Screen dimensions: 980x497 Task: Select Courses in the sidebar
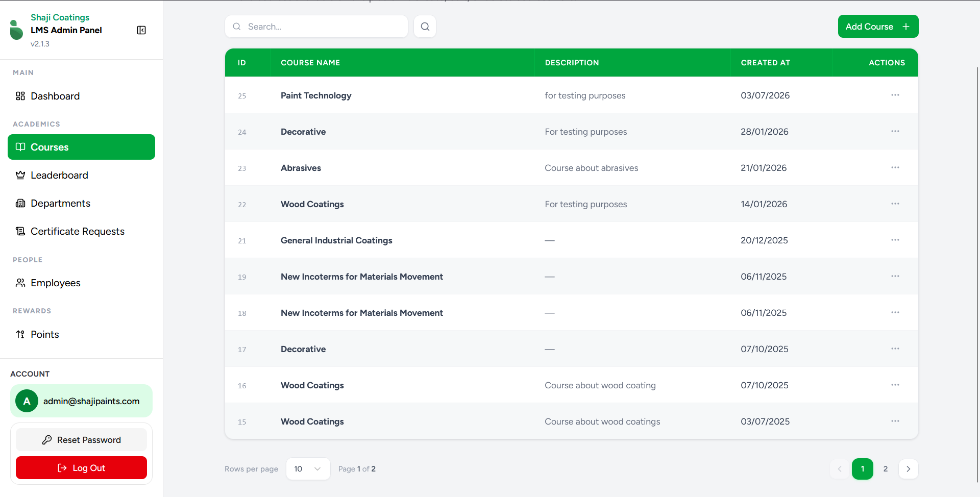click(81, 147)
